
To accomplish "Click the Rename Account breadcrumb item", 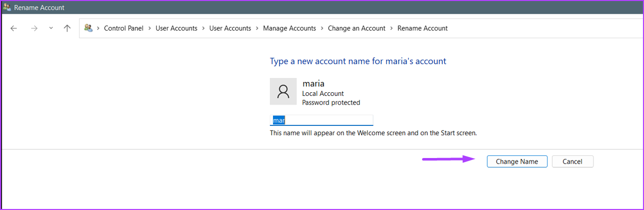I will coord(423,29).
